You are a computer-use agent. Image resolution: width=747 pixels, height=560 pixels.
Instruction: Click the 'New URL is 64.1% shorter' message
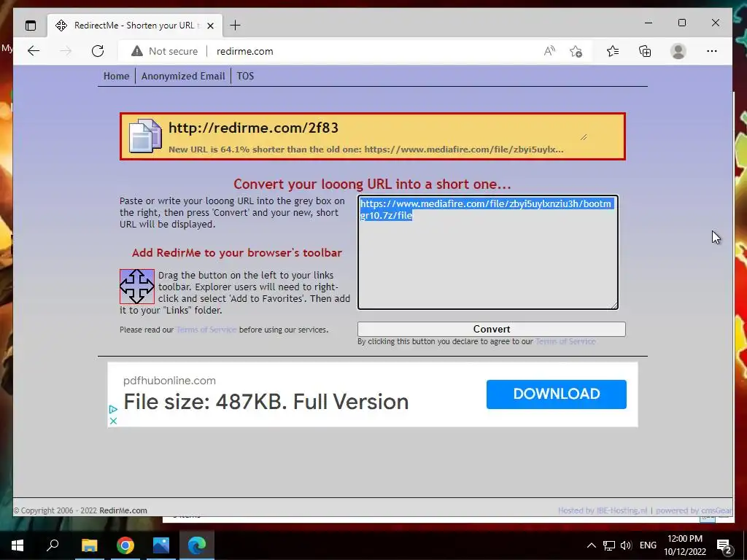366,149
